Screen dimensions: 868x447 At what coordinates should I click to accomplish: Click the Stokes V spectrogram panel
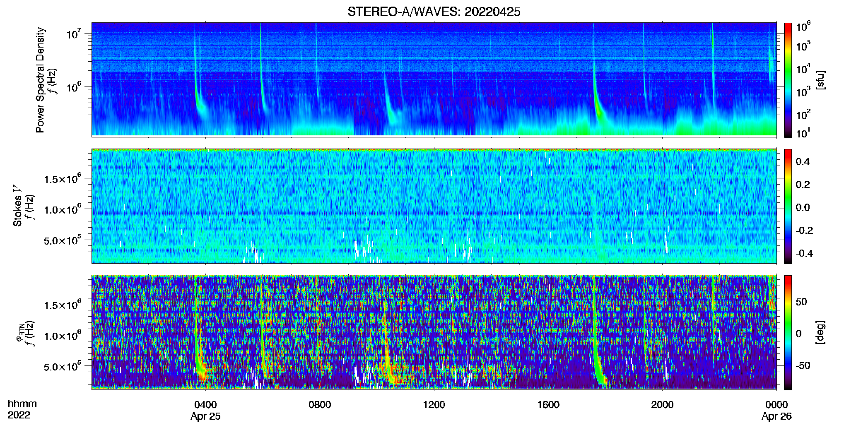[434, 206]
